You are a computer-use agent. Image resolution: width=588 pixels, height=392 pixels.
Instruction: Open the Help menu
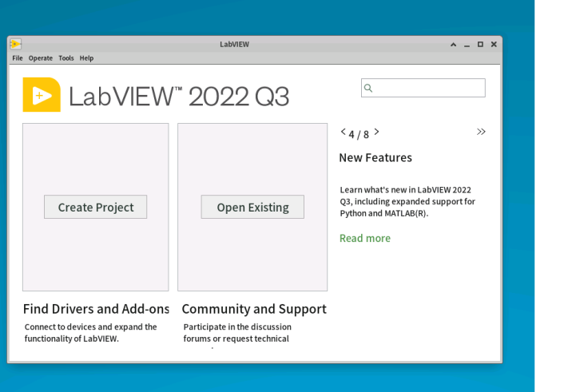[86, 58]
